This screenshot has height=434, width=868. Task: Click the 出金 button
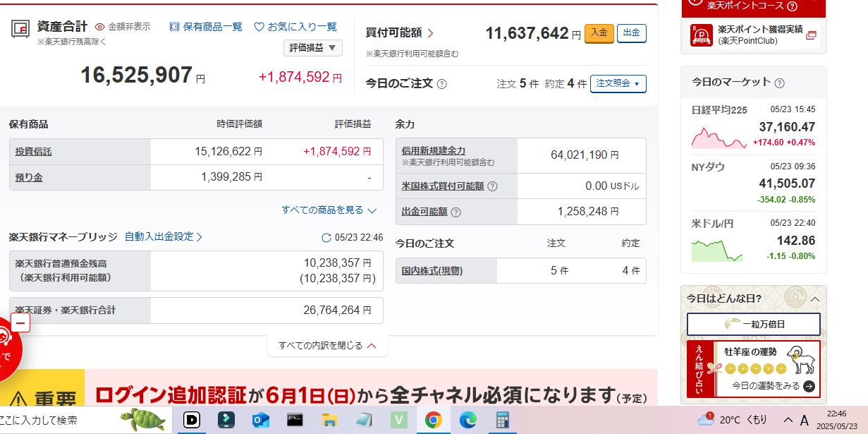632,33
